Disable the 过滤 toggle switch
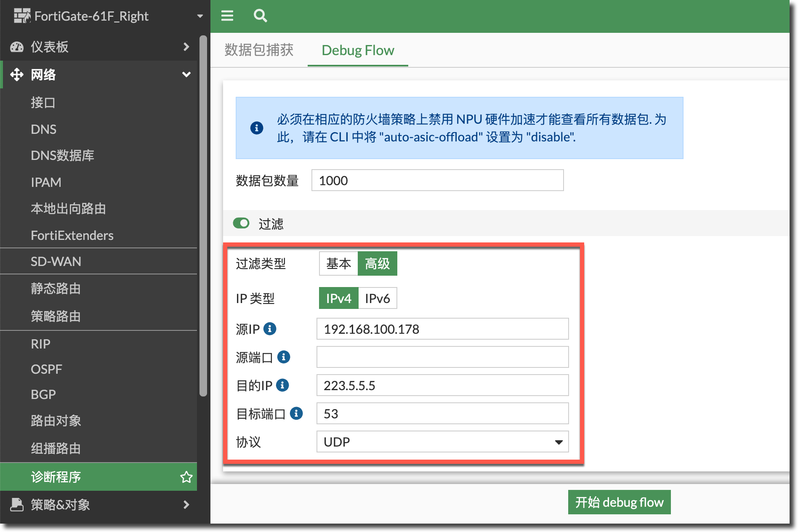Viewport: 798px width, 532px height. tap(241, 223)
